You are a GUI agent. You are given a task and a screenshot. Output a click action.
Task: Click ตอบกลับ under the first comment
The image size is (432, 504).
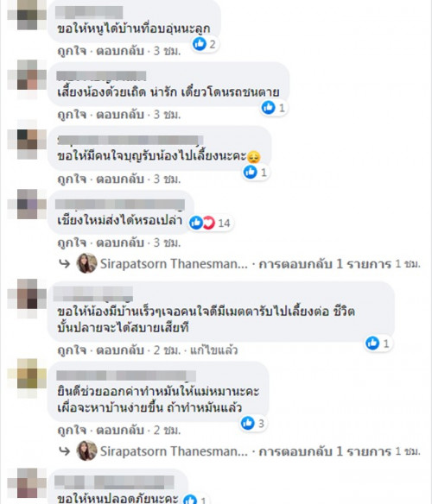120,51
